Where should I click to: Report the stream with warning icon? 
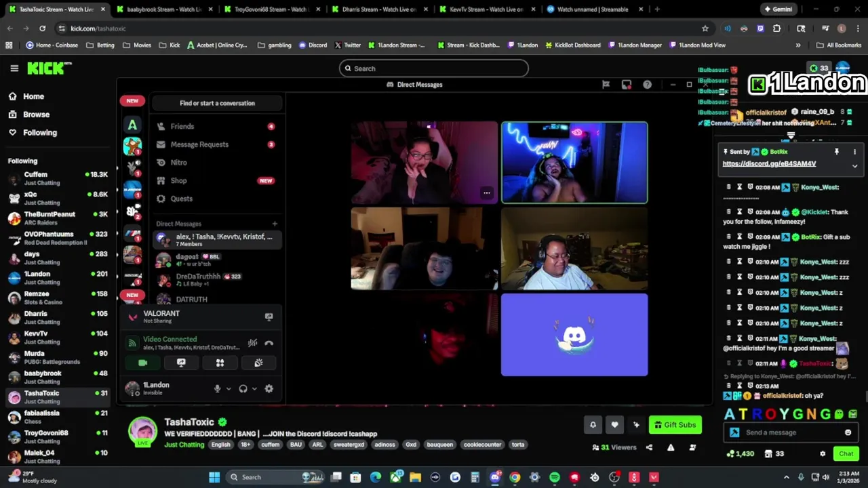click(671, 447)
